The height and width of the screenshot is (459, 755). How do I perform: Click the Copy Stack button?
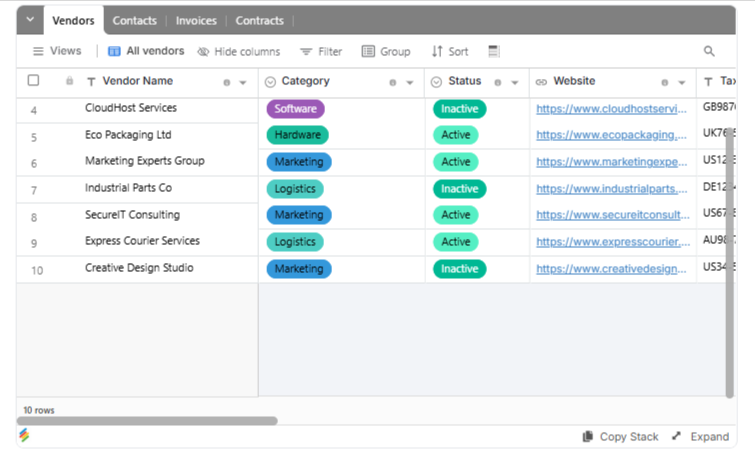(x=620, y=436)
